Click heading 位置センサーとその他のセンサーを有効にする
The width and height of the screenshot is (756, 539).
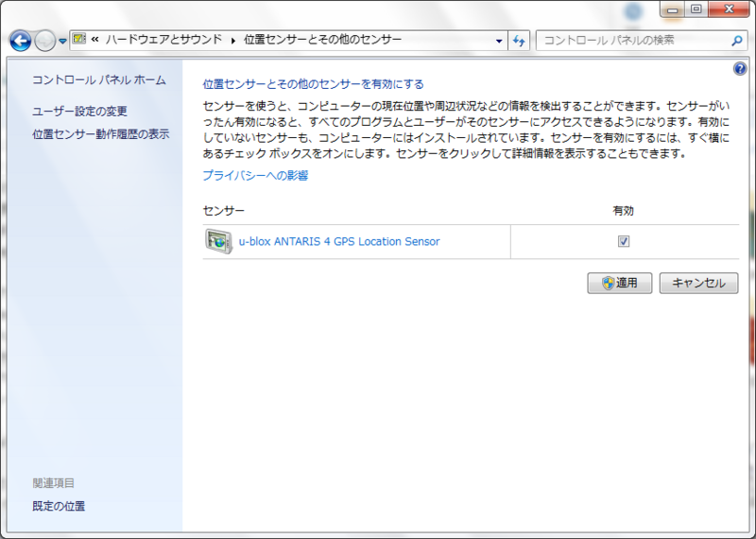313,84
